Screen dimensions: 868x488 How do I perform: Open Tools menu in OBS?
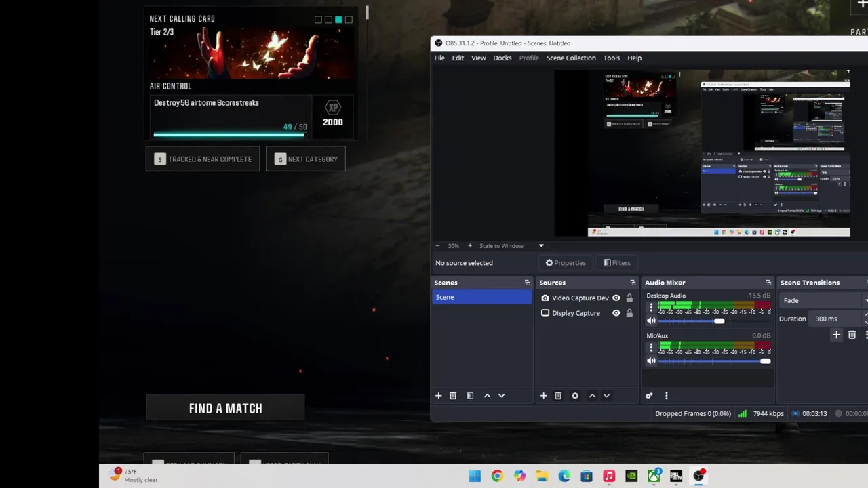click(x=611, y=58)
